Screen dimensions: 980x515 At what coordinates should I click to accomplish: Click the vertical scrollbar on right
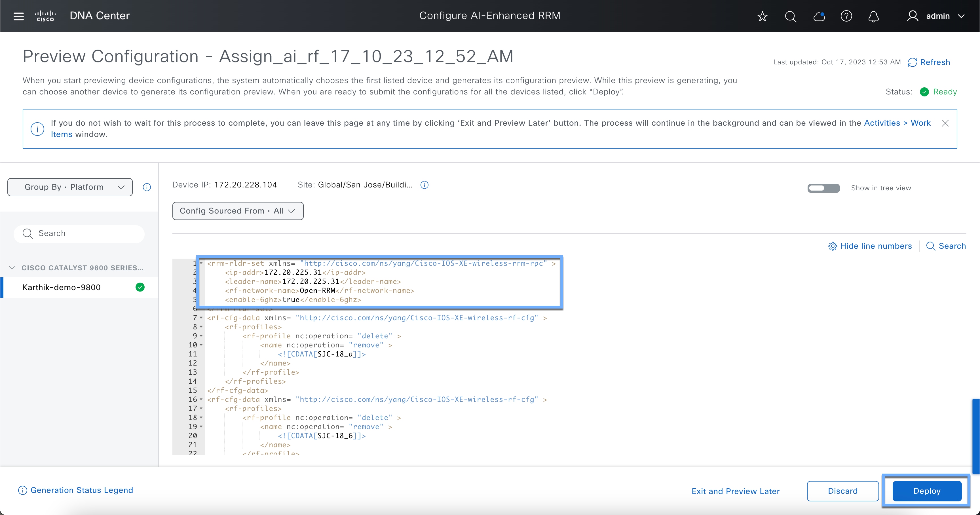point(976,436)
